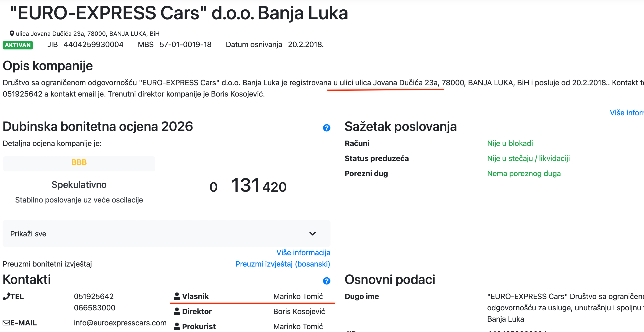Screen dimensions: 644x332
Task: Open help icon next to Kontakti heading
Action: 326,281
